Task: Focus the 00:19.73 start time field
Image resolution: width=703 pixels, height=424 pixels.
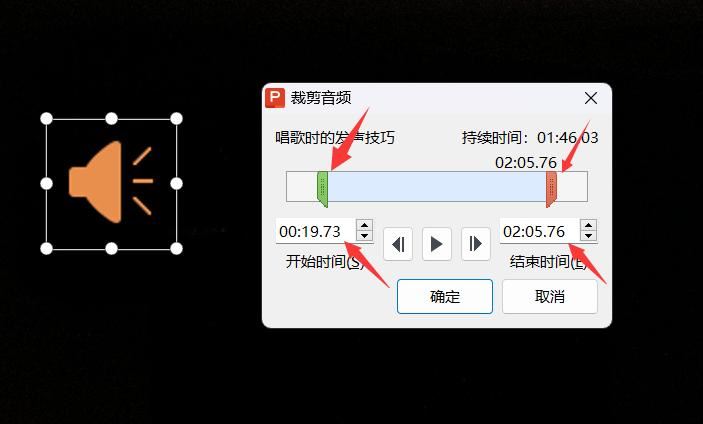Action: point(316,231)
